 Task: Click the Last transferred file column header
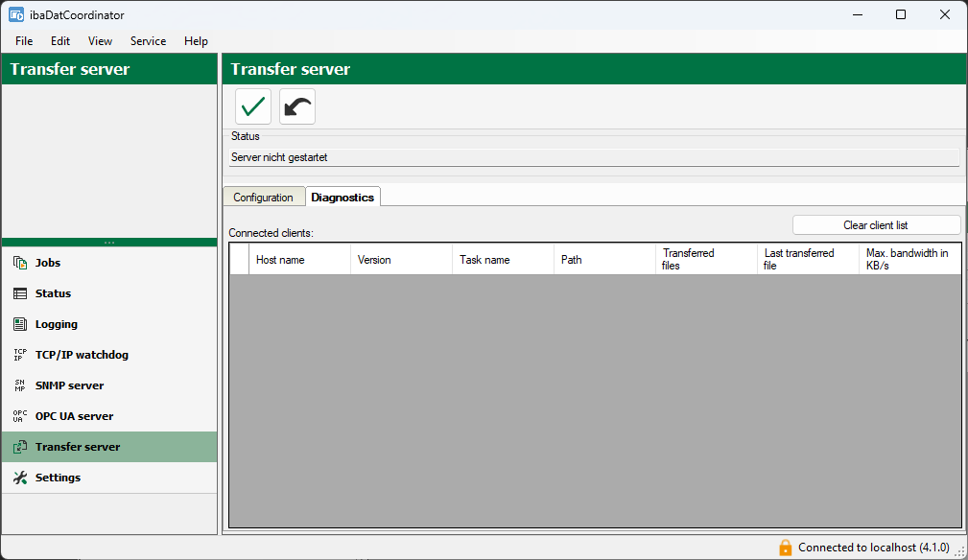(808, 260)
